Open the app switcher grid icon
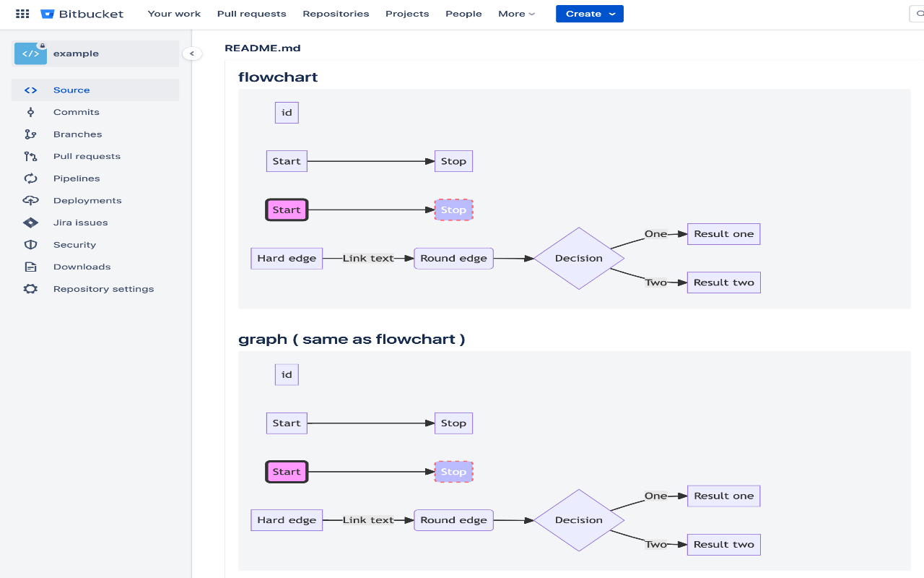 (22, 14)
